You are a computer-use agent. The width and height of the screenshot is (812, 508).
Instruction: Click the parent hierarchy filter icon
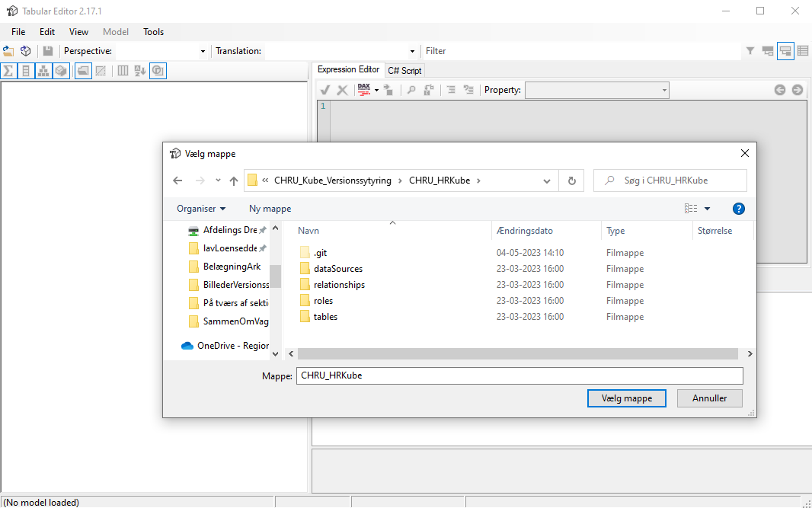(x=768, y=51)
